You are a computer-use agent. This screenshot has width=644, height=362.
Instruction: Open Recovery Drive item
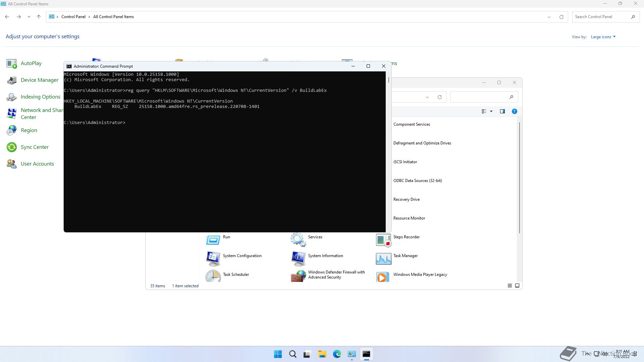406,199
